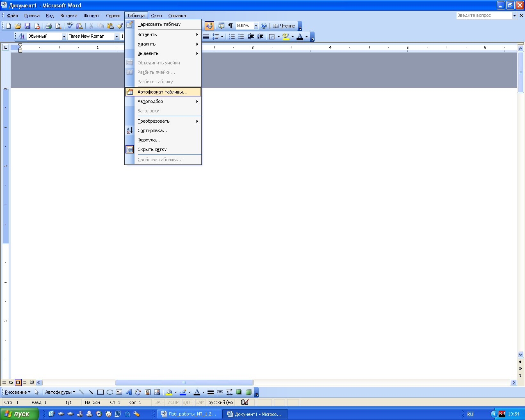This screenshot has width=525, height=420.
Task: Click the New blank document icon
Action: click(x=8, y=26)
